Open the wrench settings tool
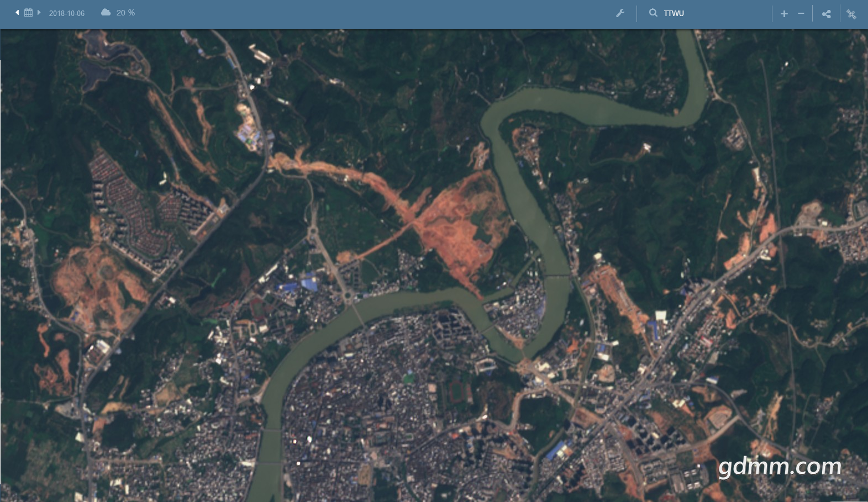This screenshot has width=868, height=502. 620,13
